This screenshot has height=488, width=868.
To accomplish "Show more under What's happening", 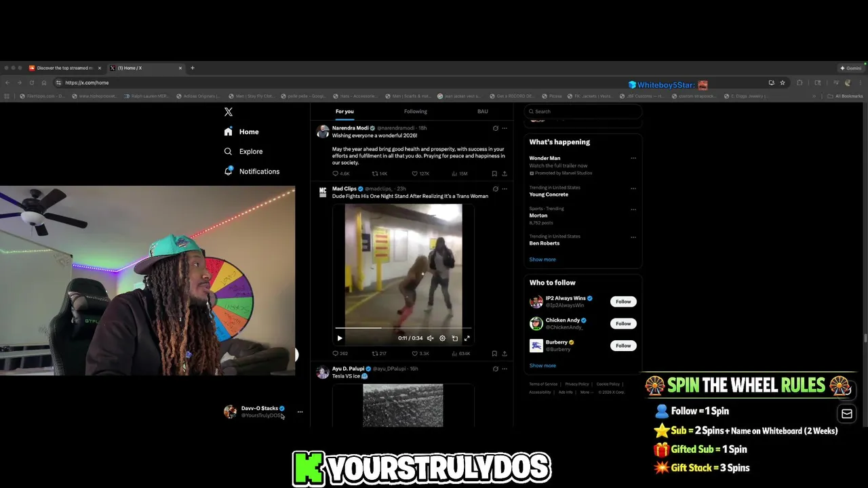I will [x=542, y=260].
